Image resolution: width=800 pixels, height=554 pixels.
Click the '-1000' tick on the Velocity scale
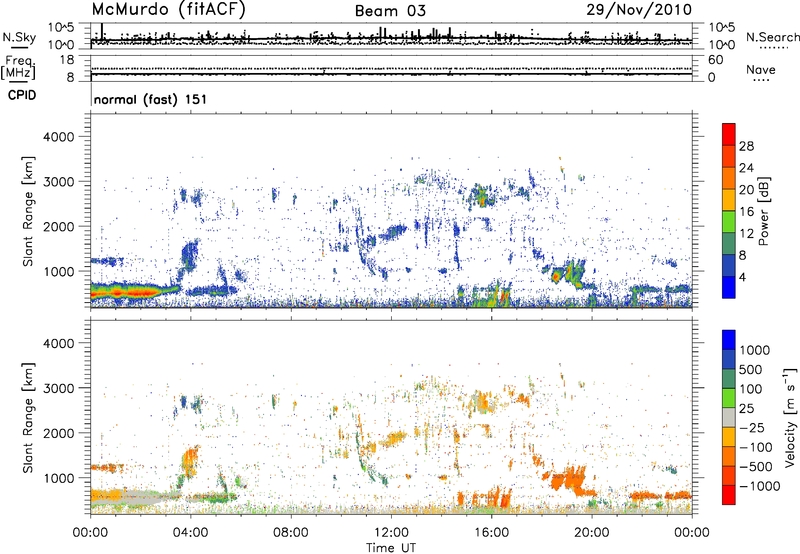(759, 486)
